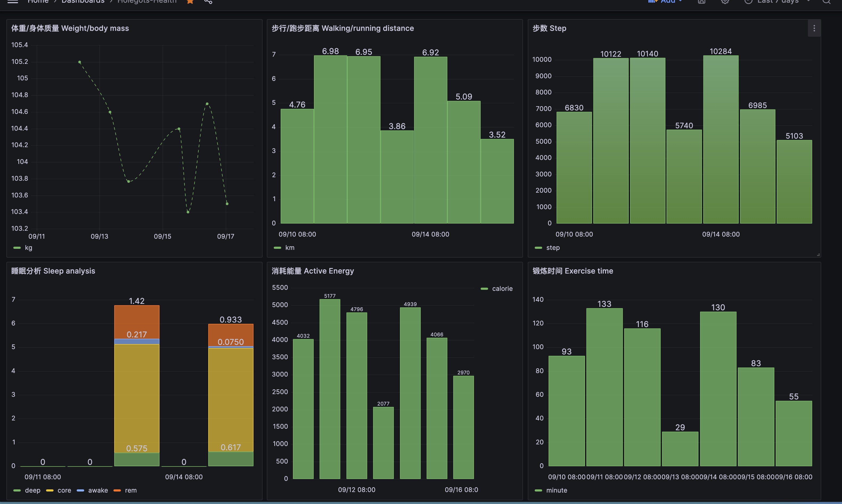Image resolution: width=842 pixels, height=504 pixels.
Task: Expand the Add dropdown
Action: [x=668, y=1]
